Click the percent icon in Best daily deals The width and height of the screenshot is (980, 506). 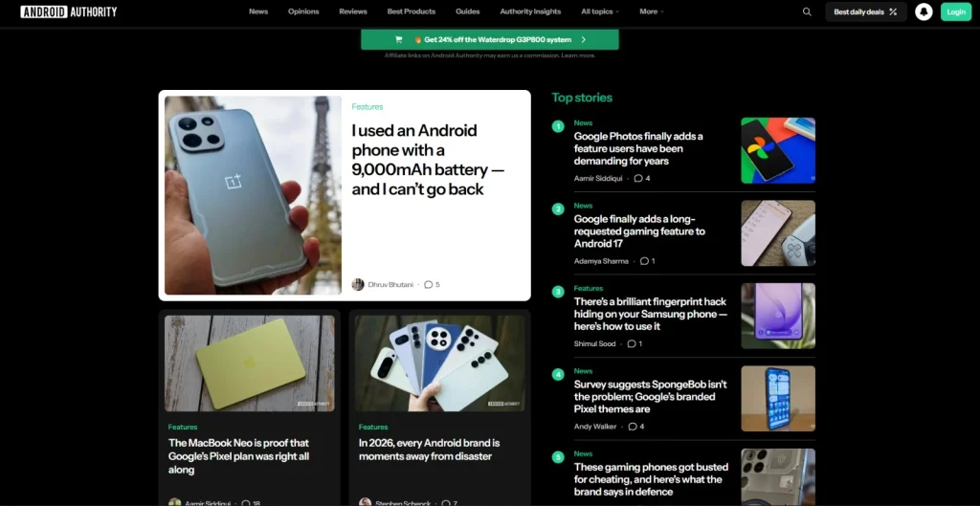(893, 11)
